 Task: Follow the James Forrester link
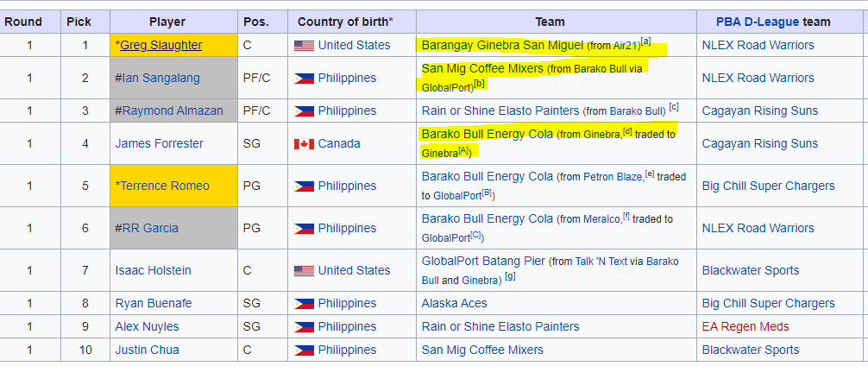(x=160, y=143)
